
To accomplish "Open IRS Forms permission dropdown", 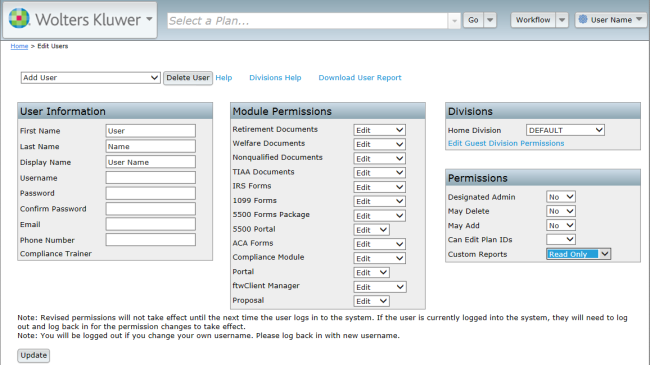I will pos(379,187).
